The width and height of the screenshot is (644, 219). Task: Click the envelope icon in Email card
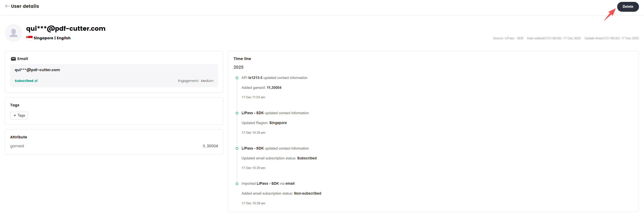pyautogui.click(x=13, y=59)
